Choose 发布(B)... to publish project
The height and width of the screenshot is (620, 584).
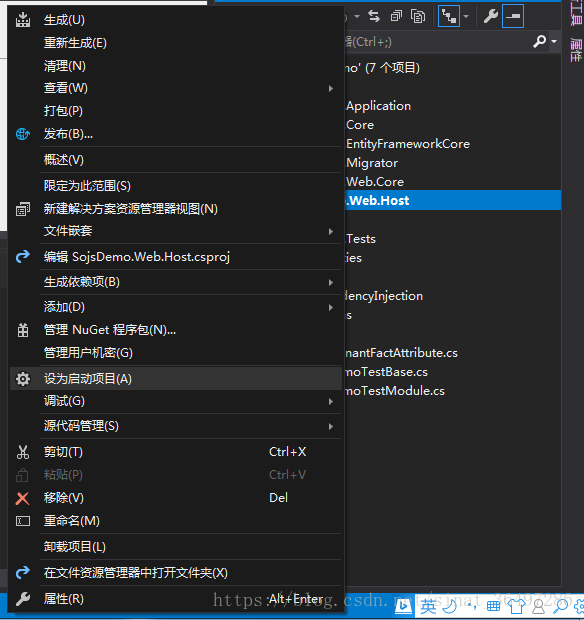point(176,134)
